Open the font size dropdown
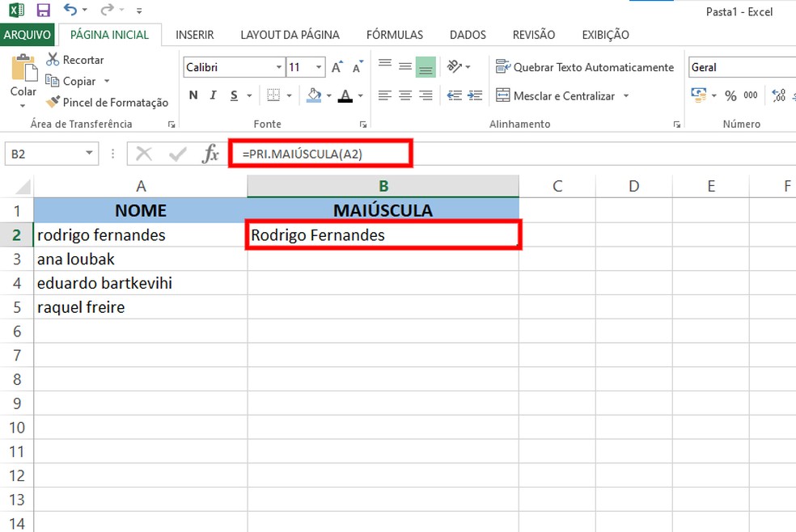796x532 pixels. [318, 66]
